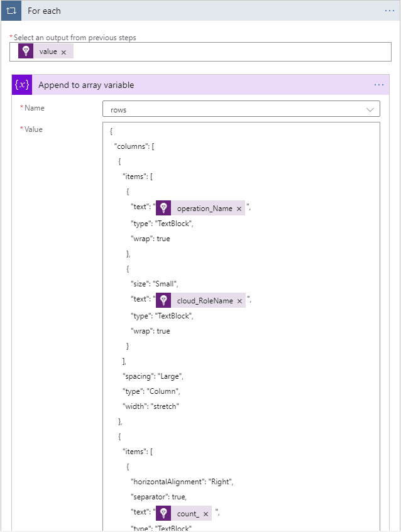Select the operation_Name dynamic content token
The image size is (401, 532).
click(x=204, y=209)
